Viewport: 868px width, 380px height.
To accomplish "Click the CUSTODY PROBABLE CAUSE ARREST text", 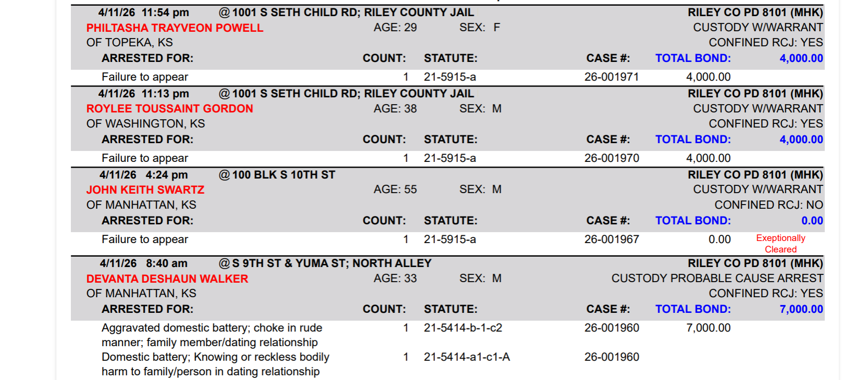I will pyautogui.click(x=717, y=278).
